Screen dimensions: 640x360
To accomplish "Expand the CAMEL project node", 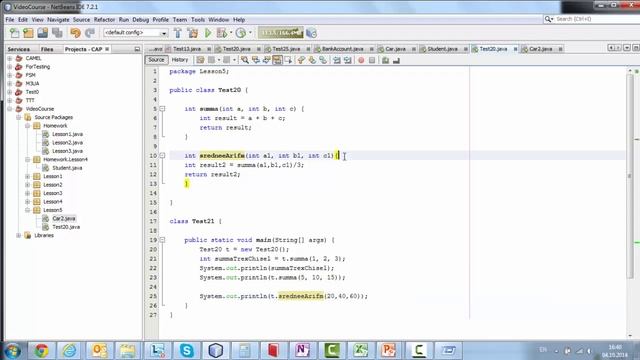I will pos(10,58).
